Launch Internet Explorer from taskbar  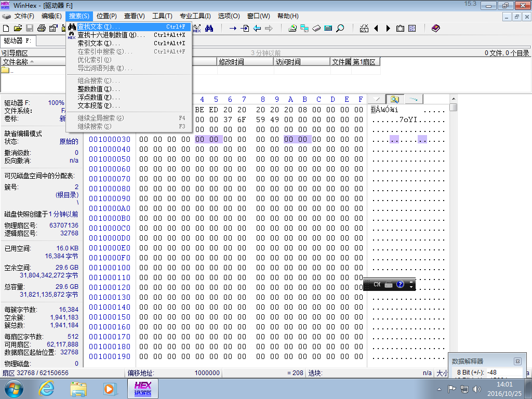(x=46, y=389)
